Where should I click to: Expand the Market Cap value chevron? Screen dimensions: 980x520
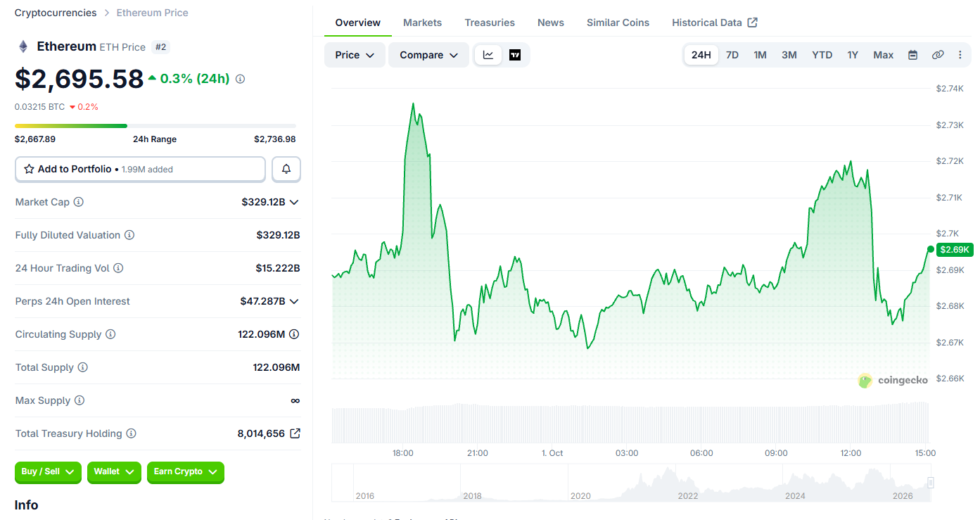pos(294,202)
